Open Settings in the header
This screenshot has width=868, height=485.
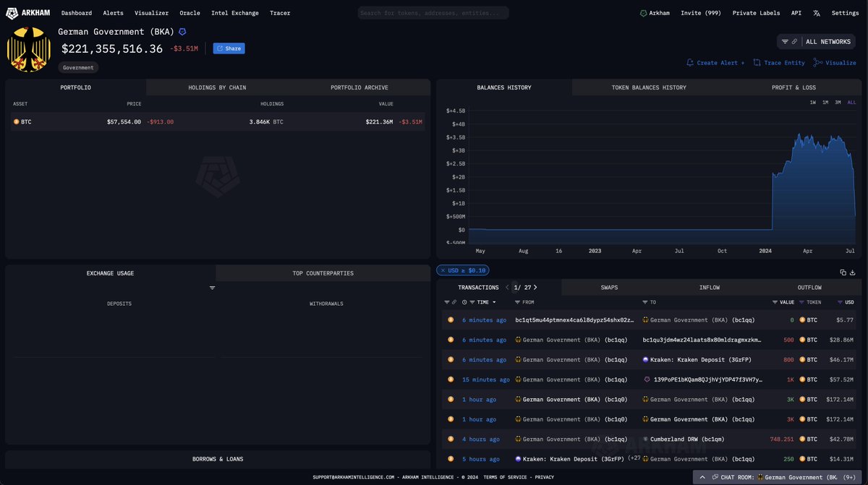coord(845,13)
